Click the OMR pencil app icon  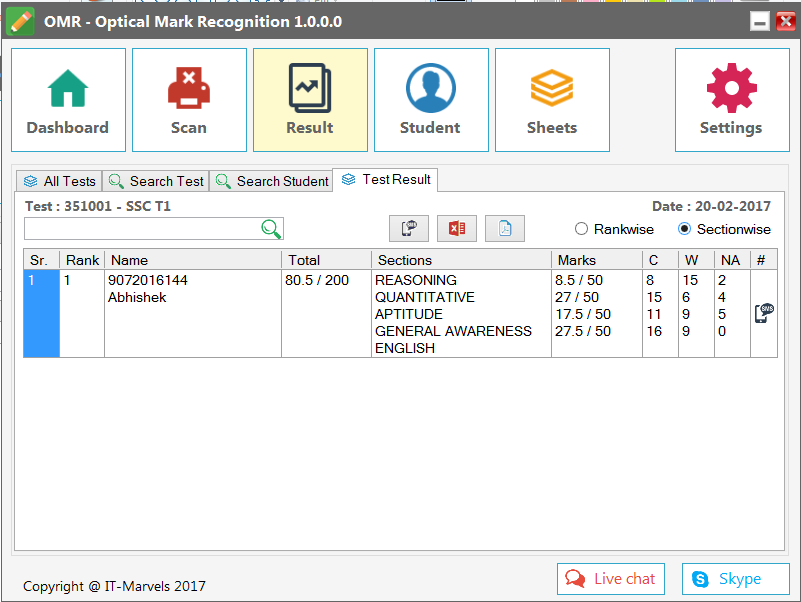click(20, 21)
